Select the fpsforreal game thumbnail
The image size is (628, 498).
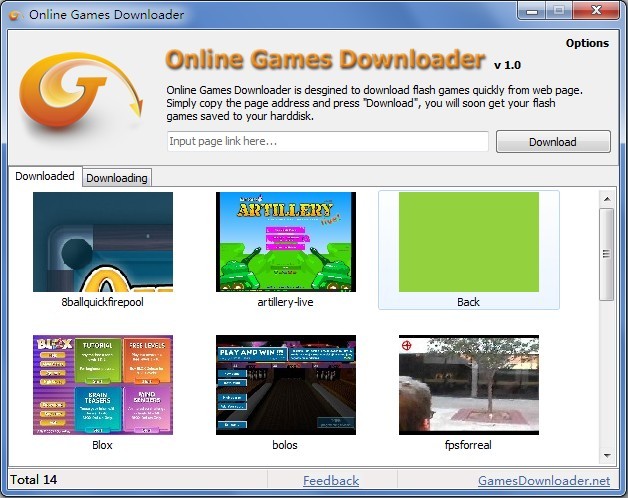coord(469,385)
